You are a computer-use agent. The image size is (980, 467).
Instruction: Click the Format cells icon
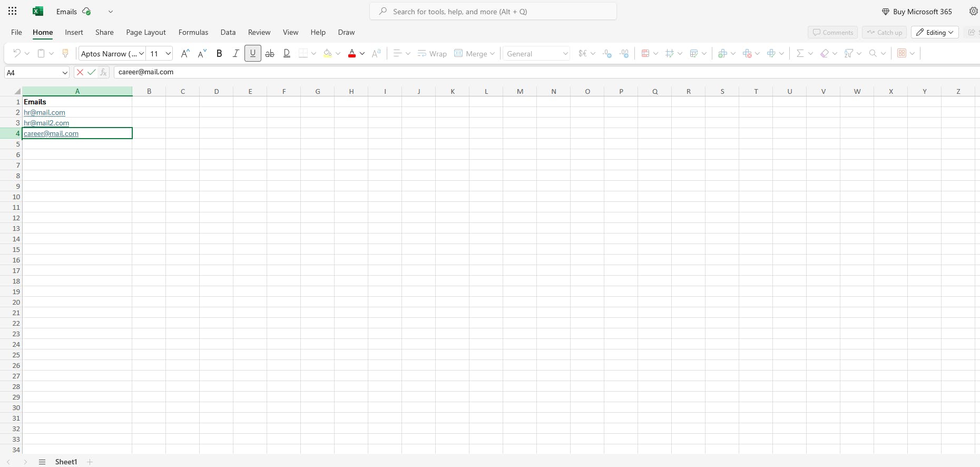click(771, 53)
